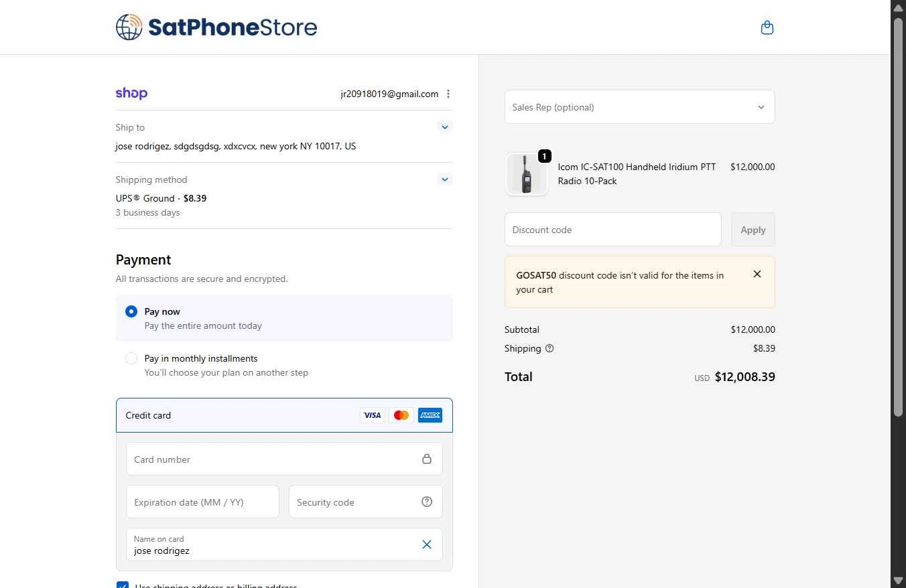The image size is (906, 588).
Task: Focus the Security code field
Action: coord(365,502)
